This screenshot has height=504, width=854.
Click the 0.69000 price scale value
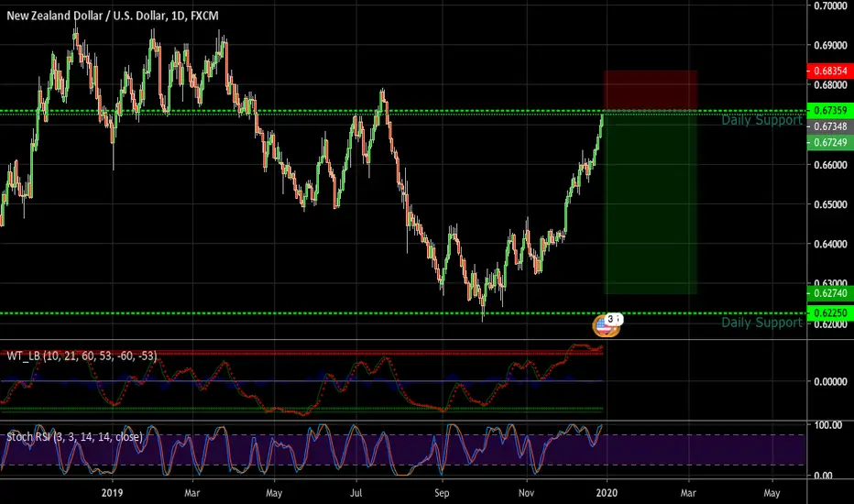(830, 45)
